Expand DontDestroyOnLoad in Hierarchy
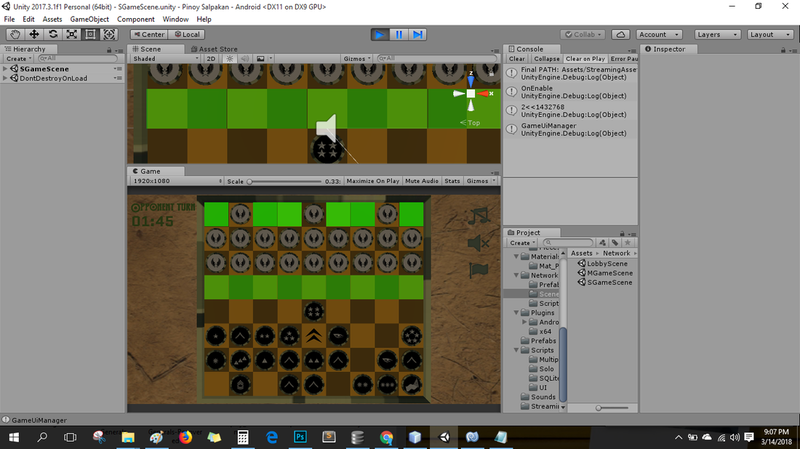This screenshot has height=449, width=800. 5,78
